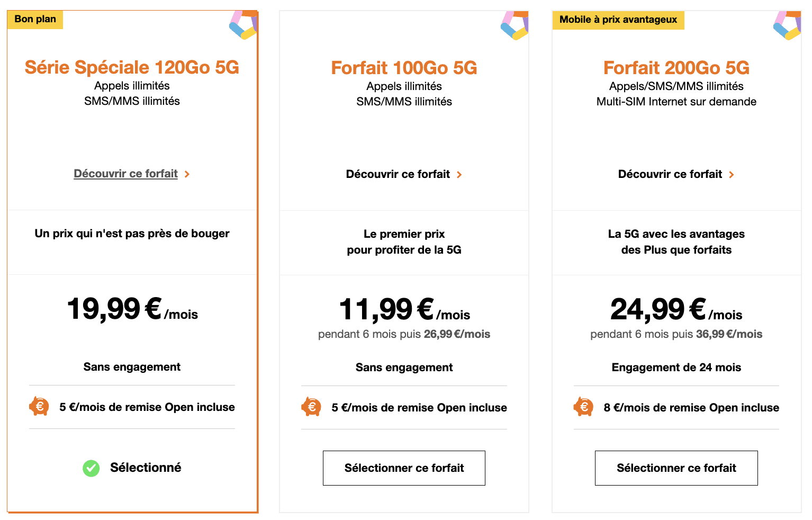
Task: Open the Découvrir ce forfait link for Série Spéciale 120Go
Action: (125, 174)
